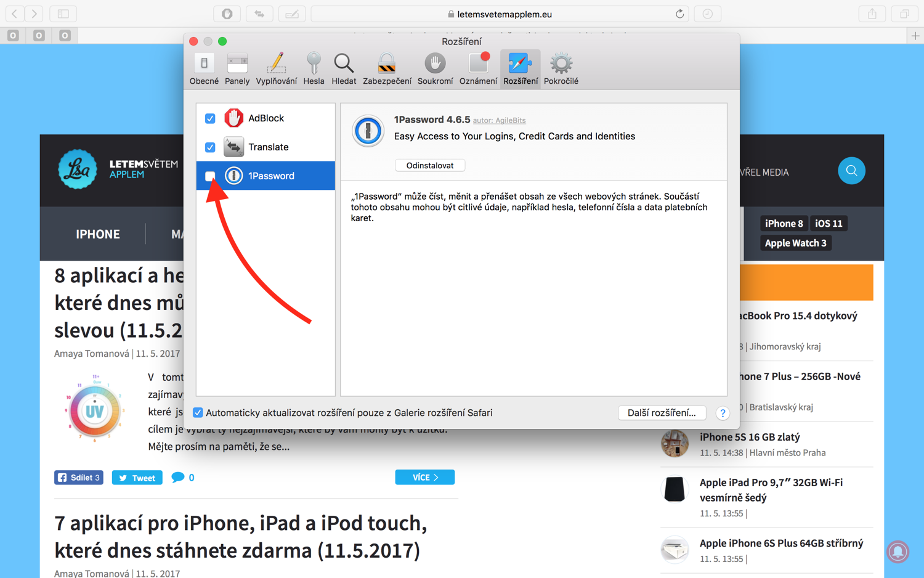Open the Oznámení notifications preferences

[x=478, y=69]
